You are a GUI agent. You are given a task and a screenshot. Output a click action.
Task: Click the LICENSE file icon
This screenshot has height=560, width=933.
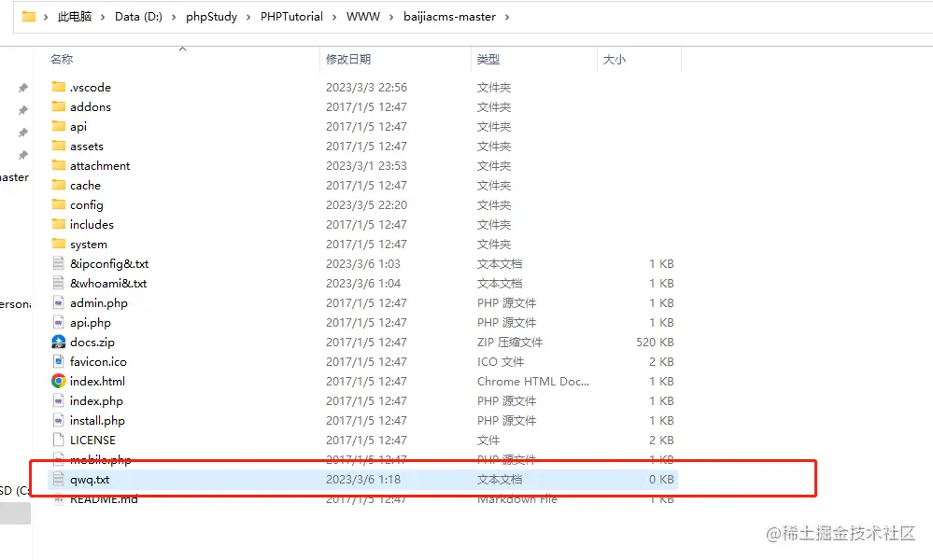tap(58, 440)
